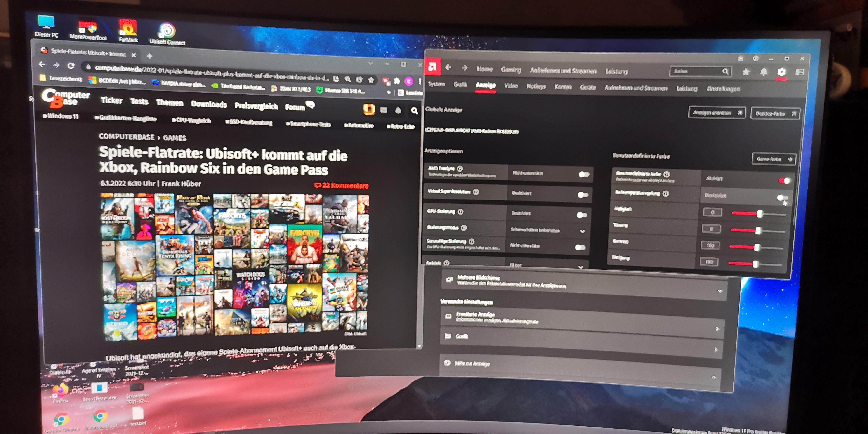Click the AMD logo home icon
868x434 pixels.
(x=432, y=67)
